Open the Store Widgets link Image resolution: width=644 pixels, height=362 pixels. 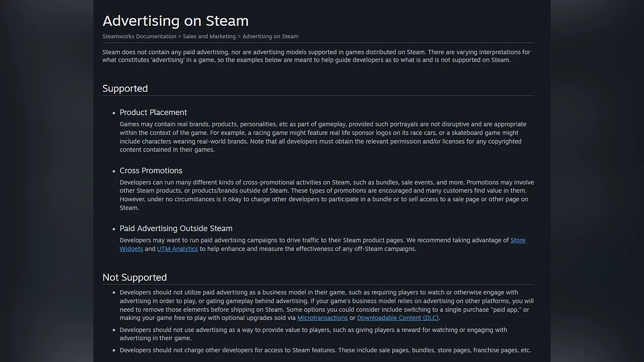[x=517, y=240]
